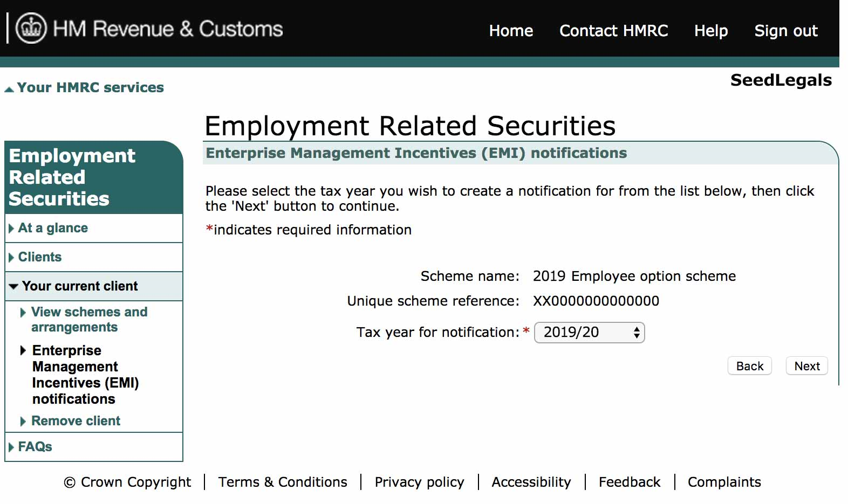The height and width of the screenshot is (504, 848).
Task: View the Accessibility footer link
Action: pyautogui.click(x=531, y=482)
